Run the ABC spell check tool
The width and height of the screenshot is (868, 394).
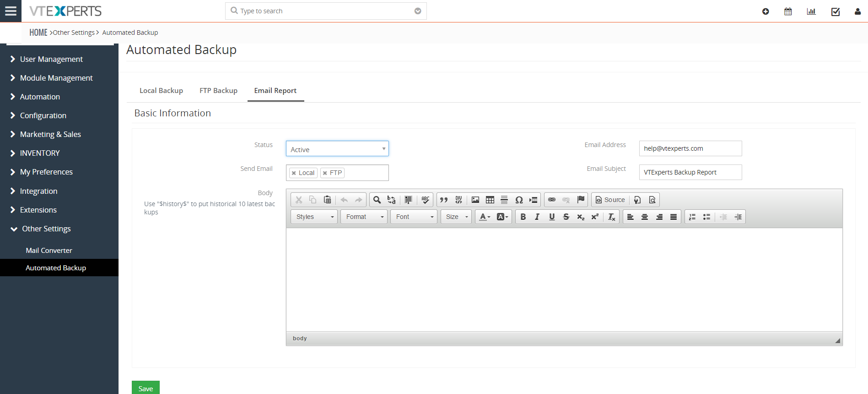click(x=426, y=200)
